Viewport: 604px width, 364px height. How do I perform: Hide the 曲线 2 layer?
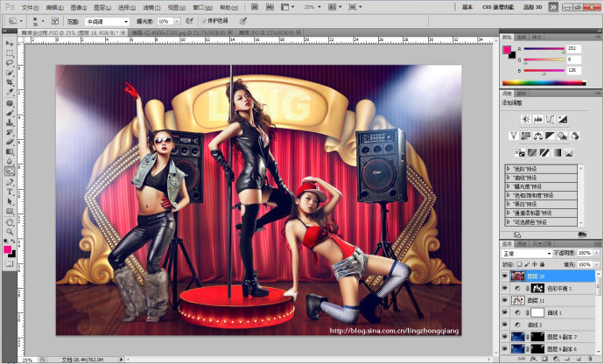click(504, 325)
